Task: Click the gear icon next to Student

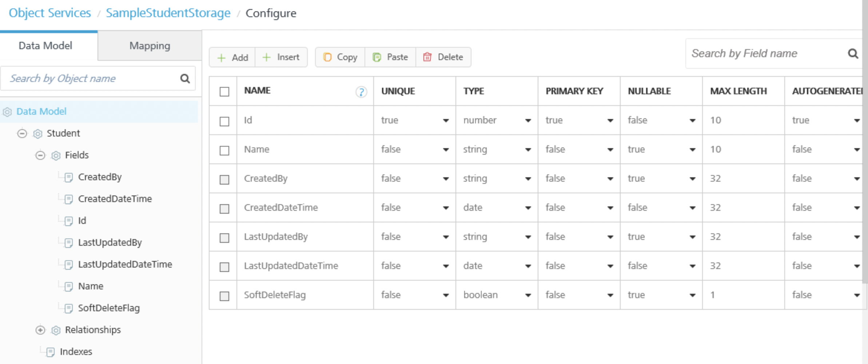Action: coord(37,134)
